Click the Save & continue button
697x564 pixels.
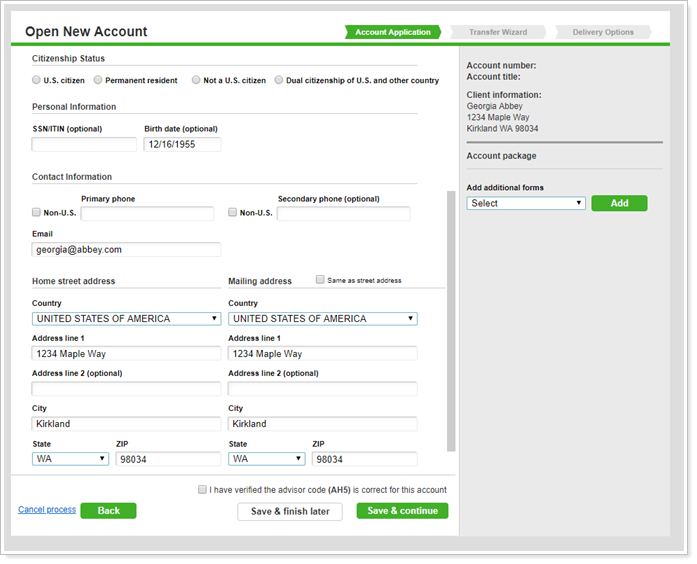click(402, 511)
